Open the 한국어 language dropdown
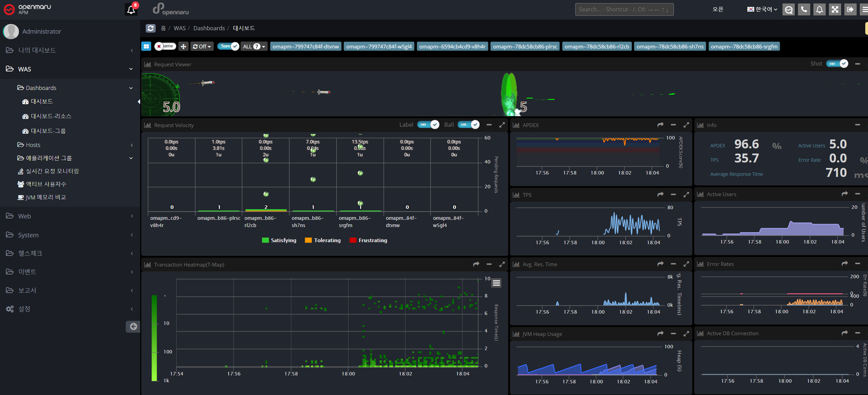This screenshot has height=395, width=868. tap(762, 9)
